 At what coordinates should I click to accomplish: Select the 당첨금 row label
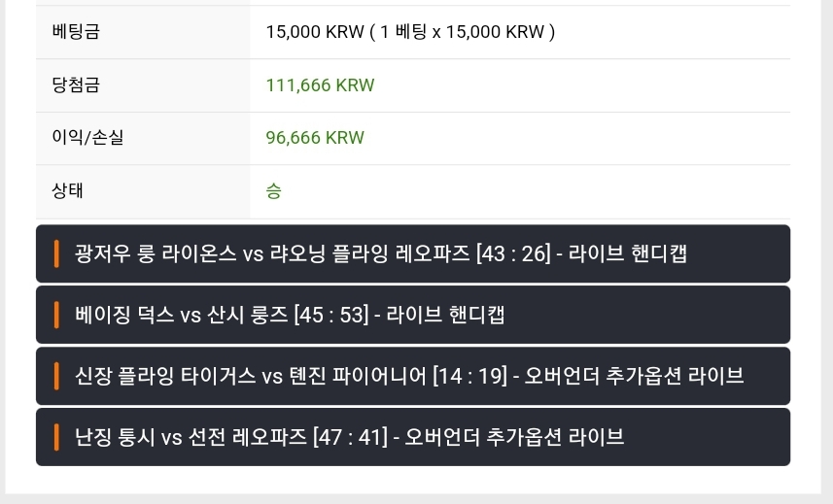pos(76,84)
